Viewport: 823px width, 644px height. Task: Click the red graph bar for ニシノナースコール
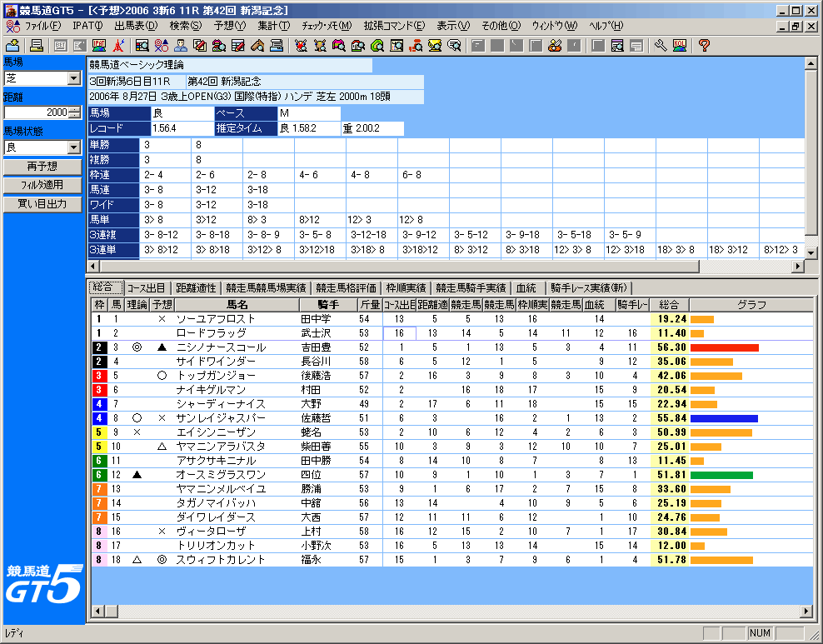[x=724, y=347]
